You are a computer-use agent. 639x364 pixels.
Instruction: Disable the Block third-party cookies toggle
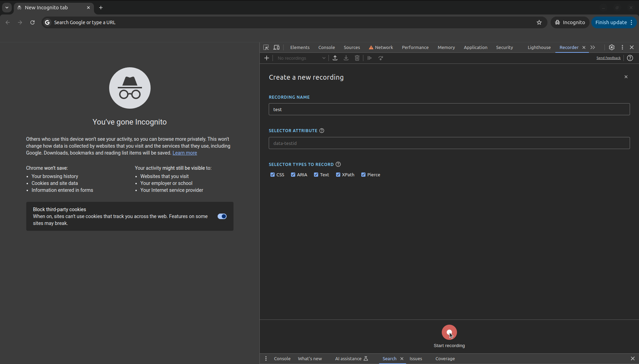pos(222,216)
